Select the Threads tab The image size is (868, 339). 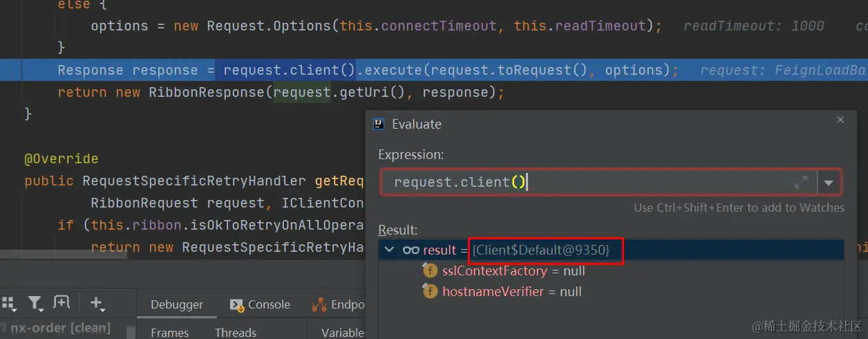(236, 332)
